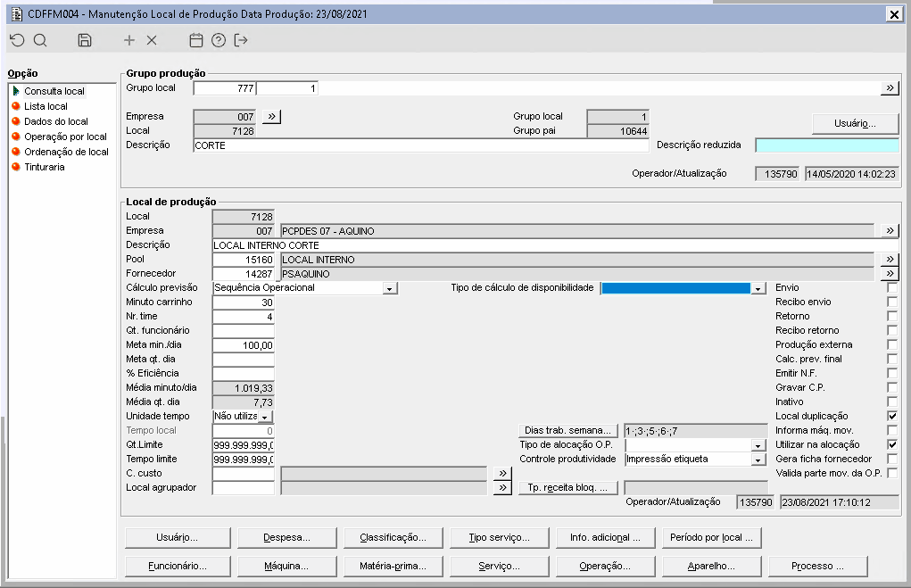
Task: Open Ordenação de local option
Action: pos(66,152)
